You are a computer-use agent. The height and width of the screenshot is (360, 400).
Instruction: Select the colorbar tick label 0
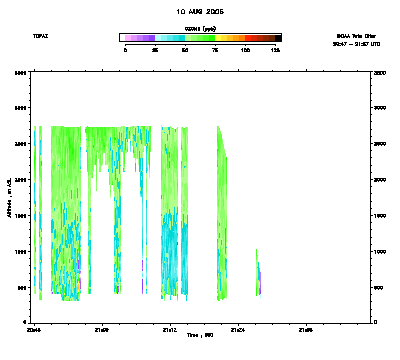pyautogui.click(x=125, y=50)
